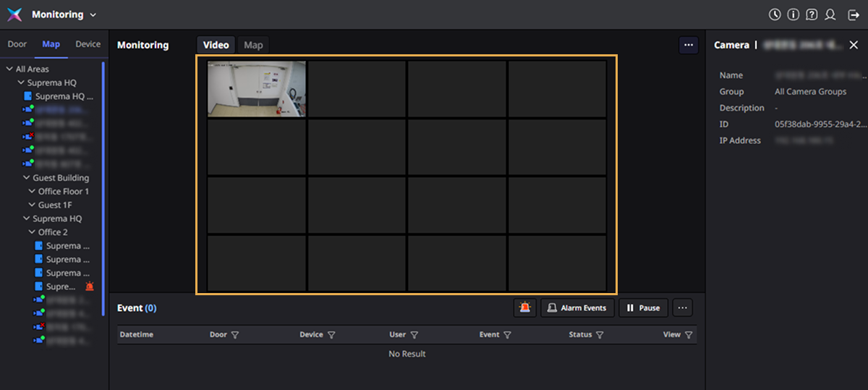Switch to the Map view tab
The width and height of the screenshot is (868, 390).
point(253,45)
